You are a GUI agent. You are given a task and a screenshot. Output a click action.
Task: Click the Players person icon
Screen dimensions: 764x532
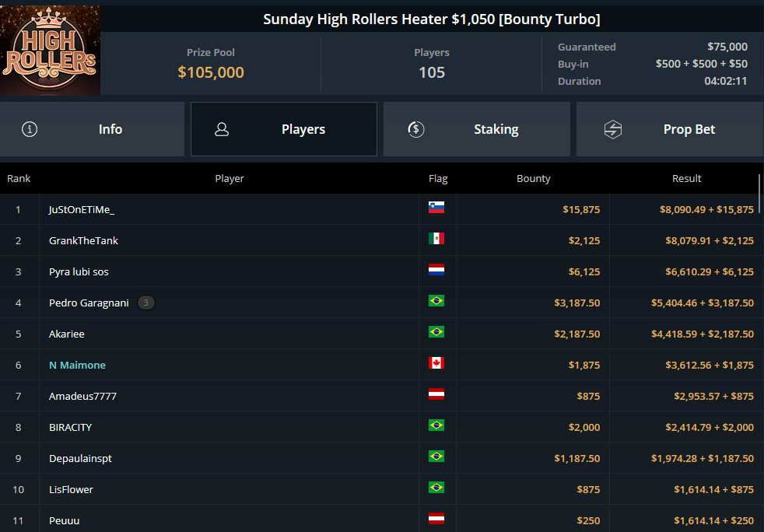click(x=222, y=129)
